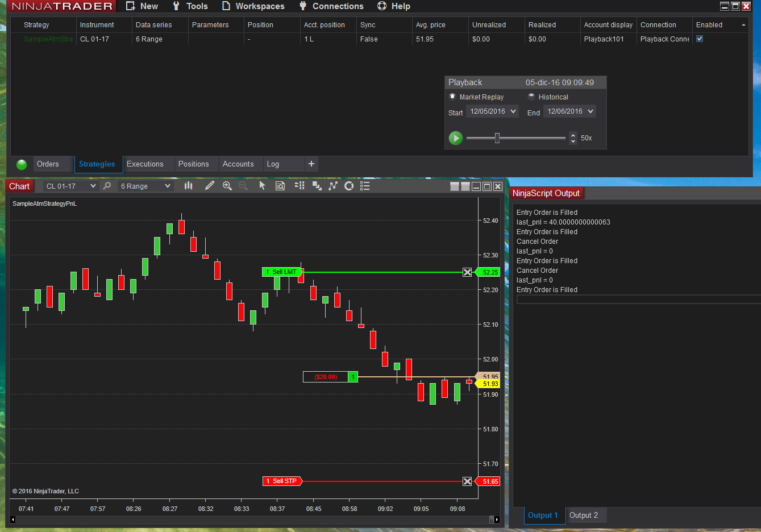Click the playback speed slider handle
Screen dimensions: 761x532
tap(497, 138)
